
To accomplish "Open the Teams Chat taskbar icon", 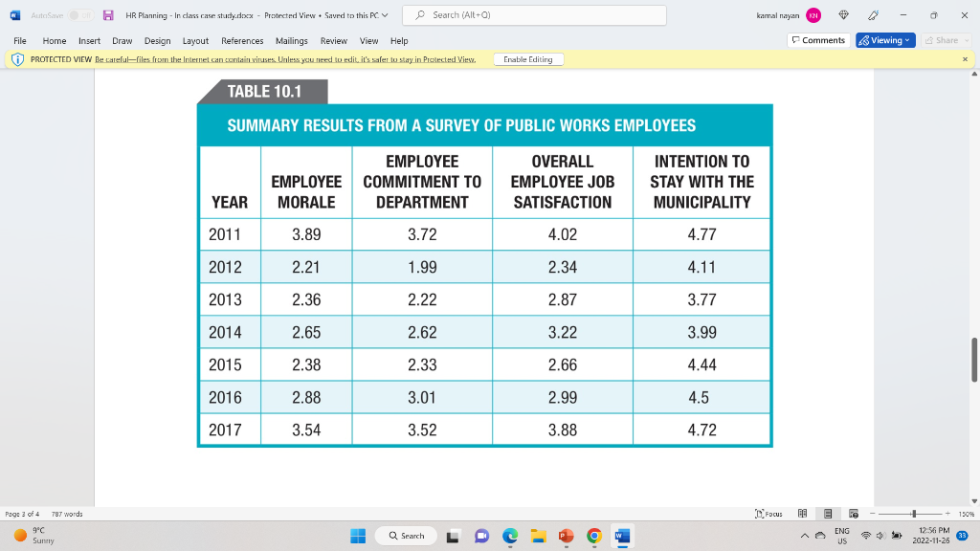I will tap(482, 536).
